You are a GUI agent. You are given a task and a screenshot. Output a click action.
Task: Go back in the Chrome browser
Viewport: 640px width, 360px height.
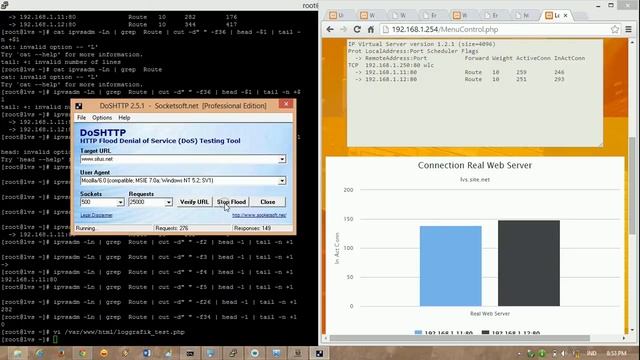(x=330, y=29)
